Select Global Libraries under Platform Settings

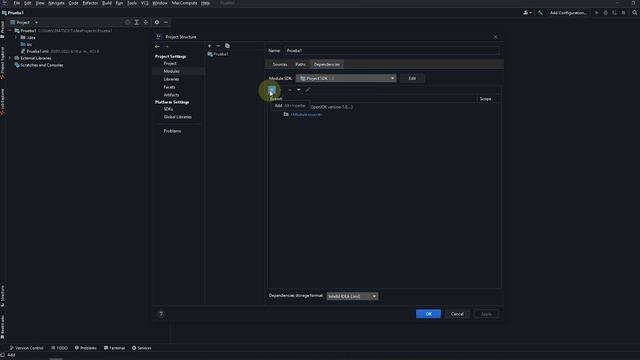click(x=178, y=117)
